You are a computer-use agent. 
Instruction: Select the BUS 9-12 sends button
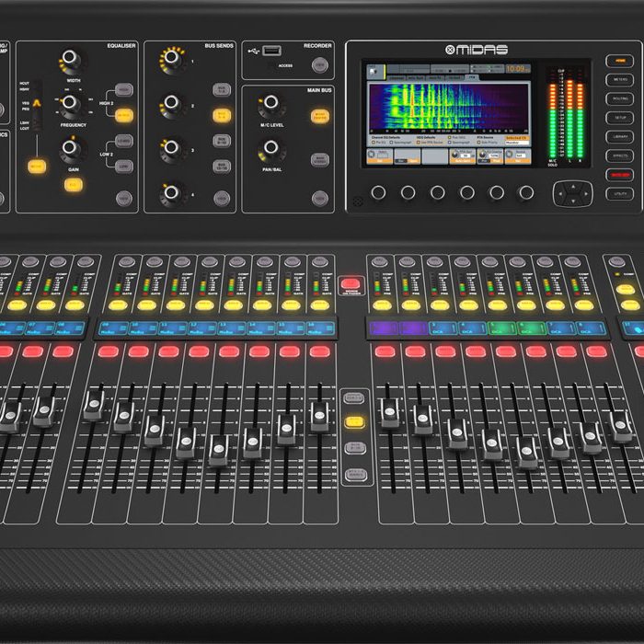point(222,141)
